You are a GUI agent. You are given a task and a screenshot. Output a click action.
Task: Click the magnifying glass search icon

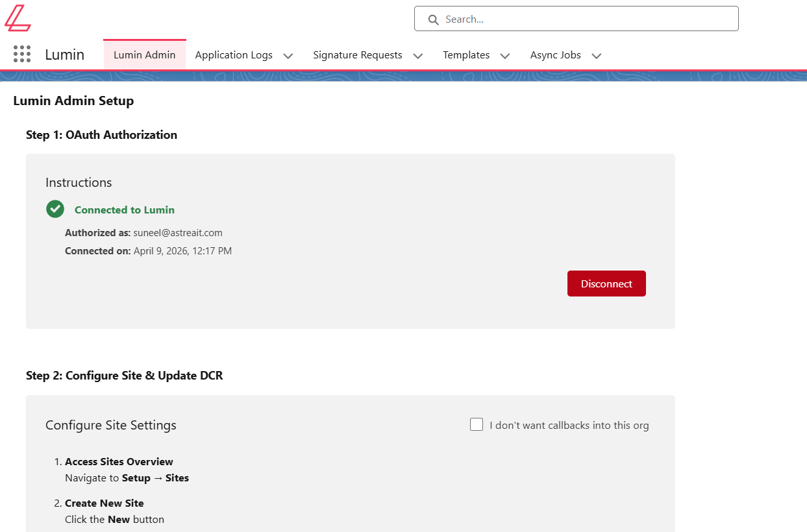433,19
